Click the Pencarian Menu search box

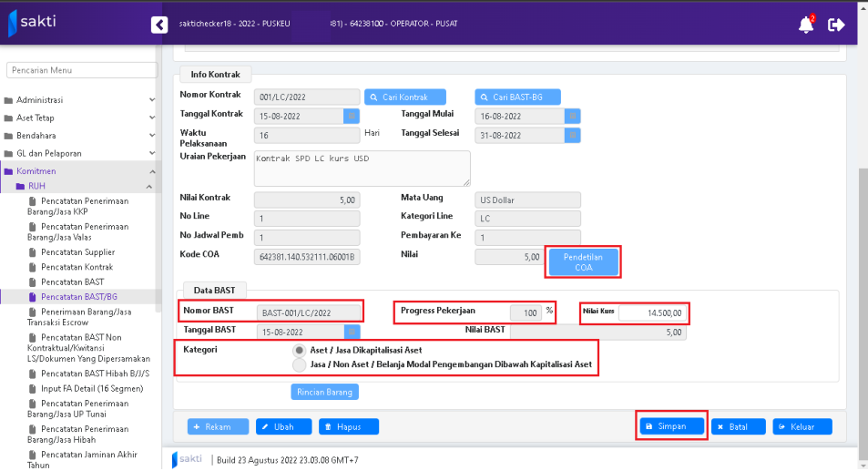coord(82,70)
